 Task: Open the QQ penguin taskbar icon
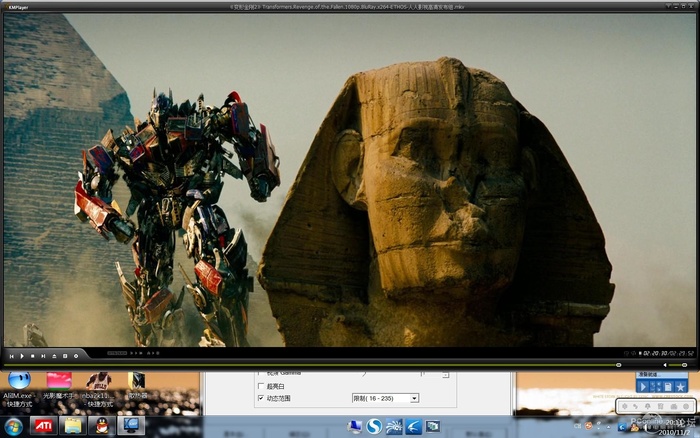click(x=102, y=426)
